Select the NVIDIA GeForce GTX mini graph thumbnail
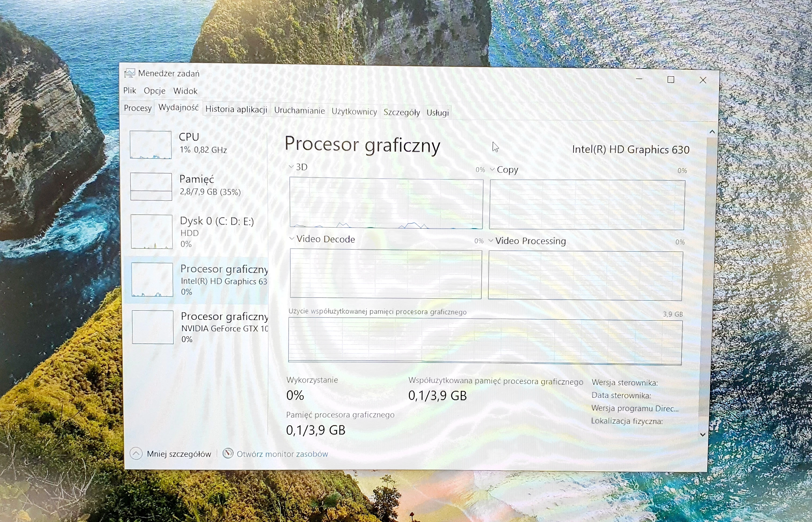The width and height of the screenshot is (812, 522). (x=153, y=327)
